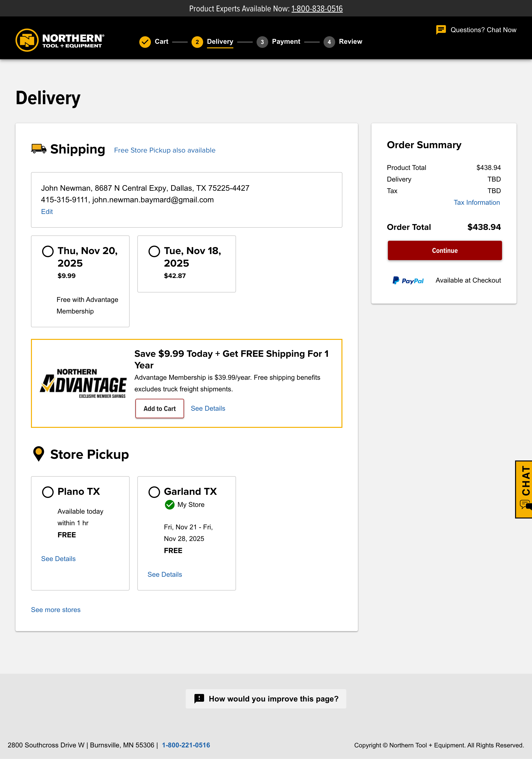532x759 pixels.
Task: Go to Payment step
Action: (x=286, y=42)
